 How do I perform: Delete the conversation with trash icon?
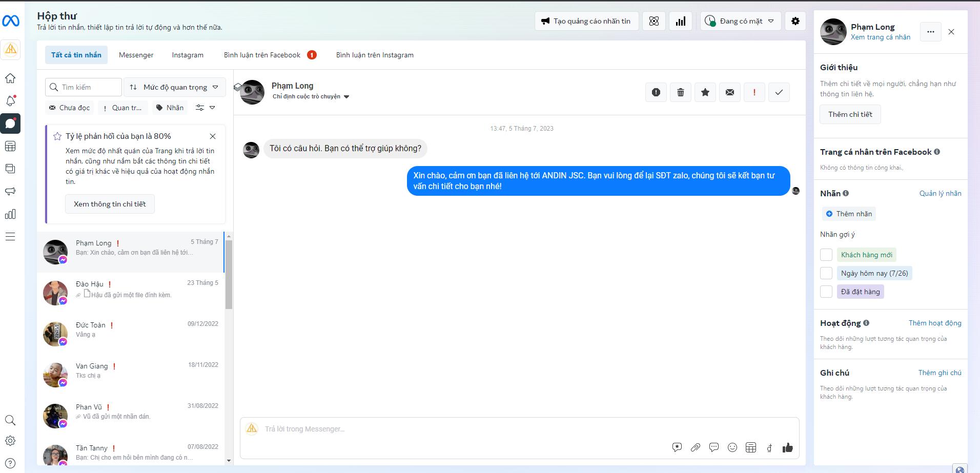coord(681,92)
